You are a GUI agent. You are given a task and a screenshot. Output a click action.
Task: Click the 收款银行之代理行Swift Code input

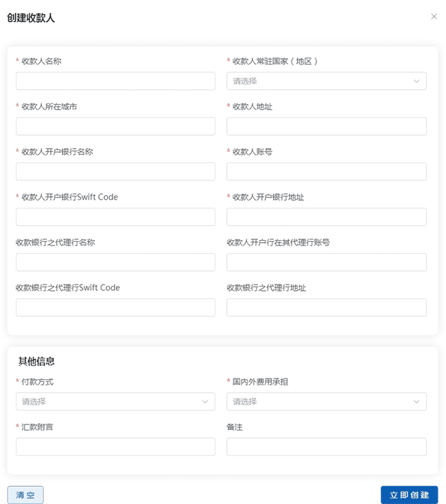pyautogui.click(x=115, y=307)
